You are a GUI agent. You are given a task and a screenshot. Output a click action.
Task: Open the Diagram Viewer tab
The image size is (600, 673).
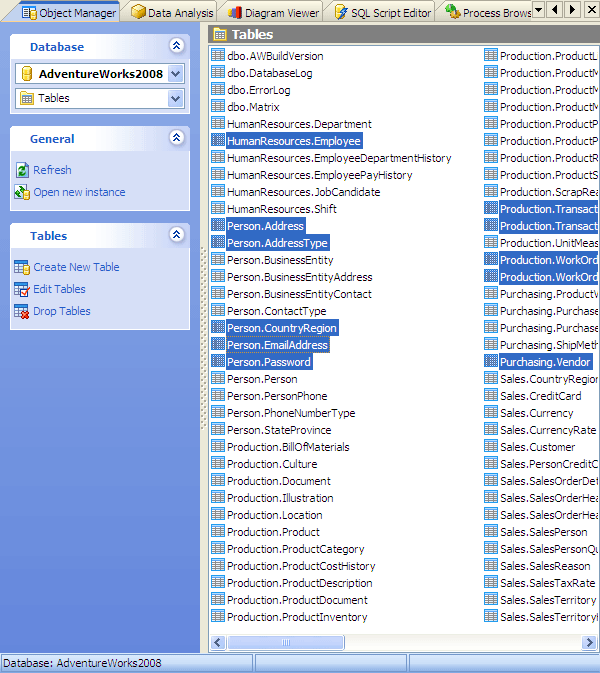[274, 13]
